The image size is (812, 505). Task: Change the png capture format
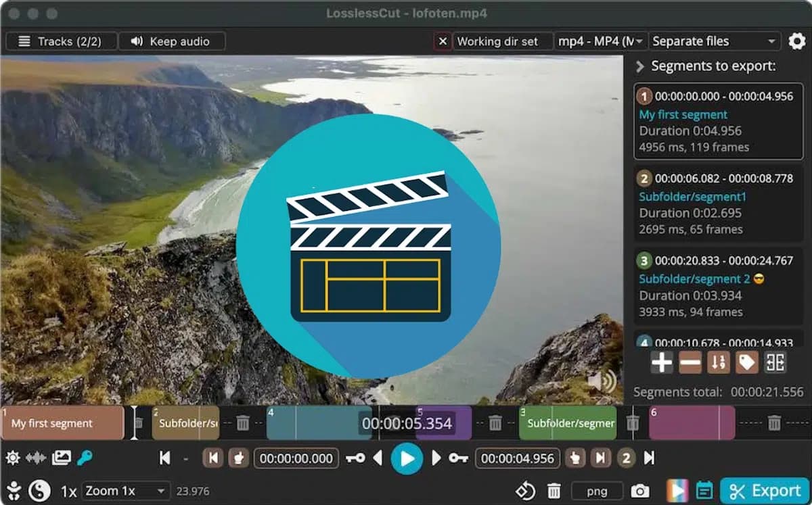tap(597, 491)
